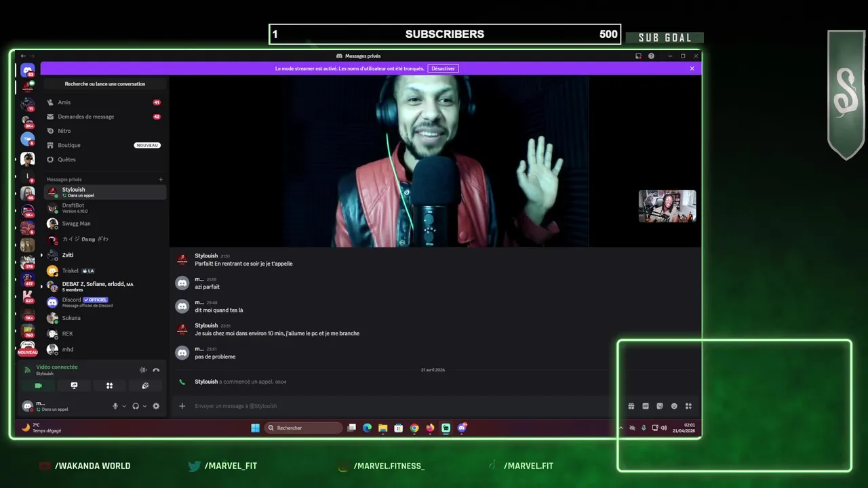Click Désactiver to disable streamer mode

coord(443,68)
